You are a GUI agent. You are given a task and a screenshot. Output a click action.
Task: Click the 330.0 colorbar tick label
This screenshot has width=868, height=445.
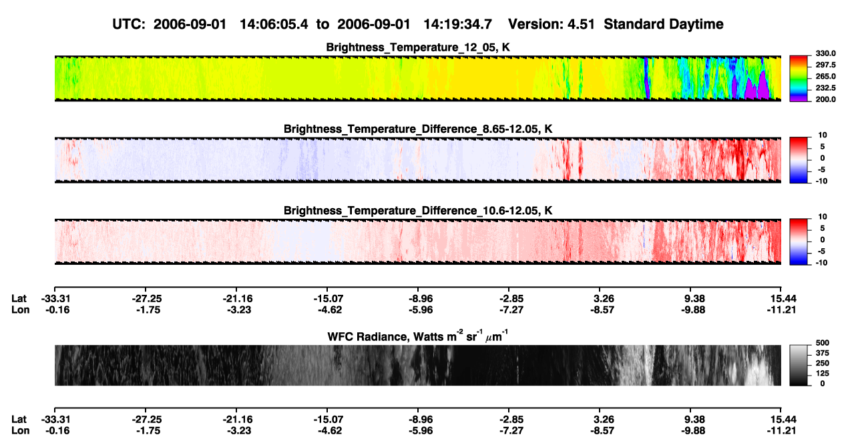coord(826,53)
